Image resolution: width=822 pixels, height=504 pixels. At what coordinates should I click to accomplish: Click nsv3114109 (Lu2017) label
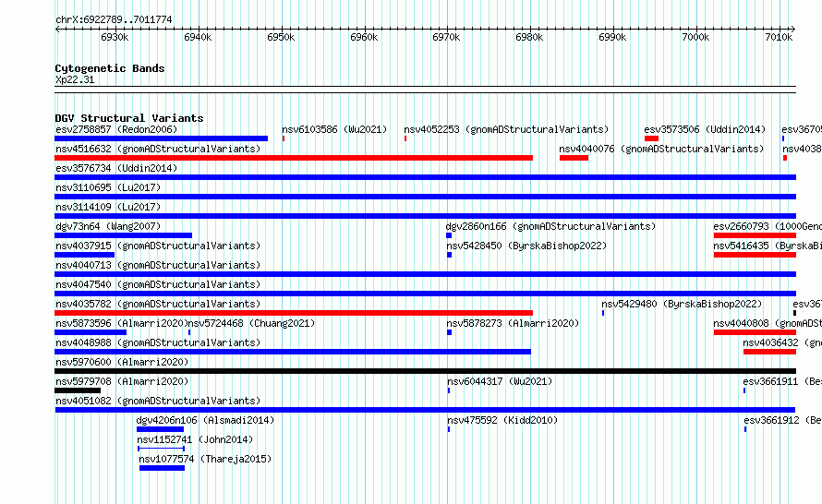[108, 207]
